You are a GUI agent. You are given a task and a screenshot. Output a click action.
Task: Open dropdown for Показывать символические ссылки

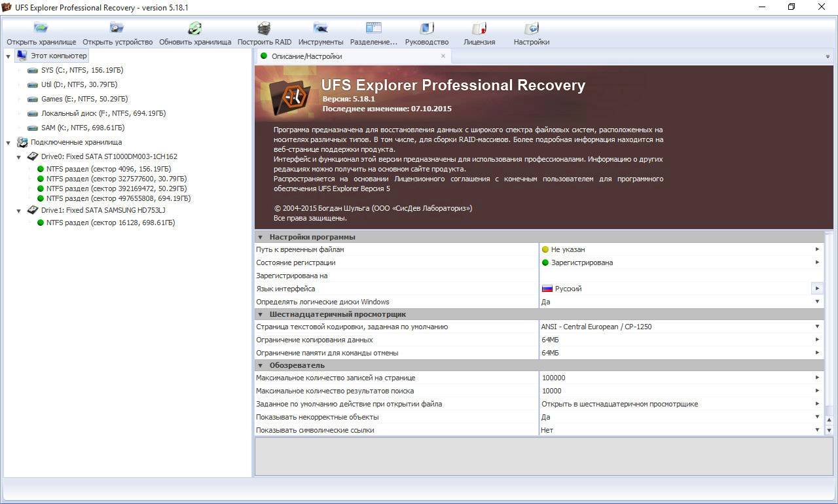817,430
